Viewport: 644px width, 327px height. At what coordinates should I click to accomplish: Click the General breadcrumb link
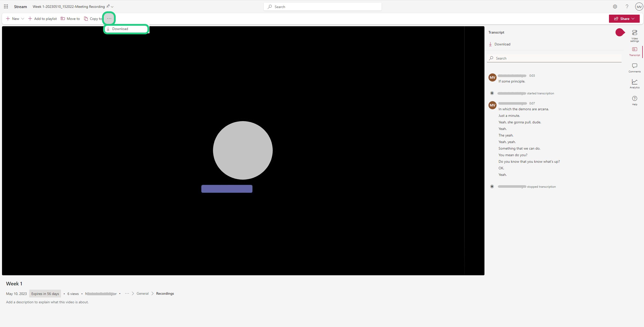(142, 293)
